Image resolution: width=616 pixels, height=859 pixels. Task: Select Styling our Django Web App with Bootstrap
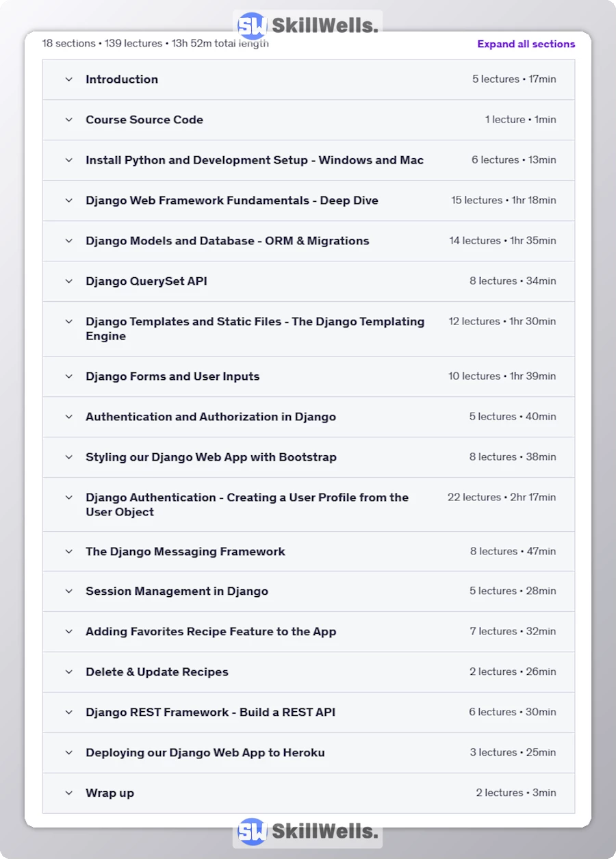pyautogui.click(x=211, y=457)
